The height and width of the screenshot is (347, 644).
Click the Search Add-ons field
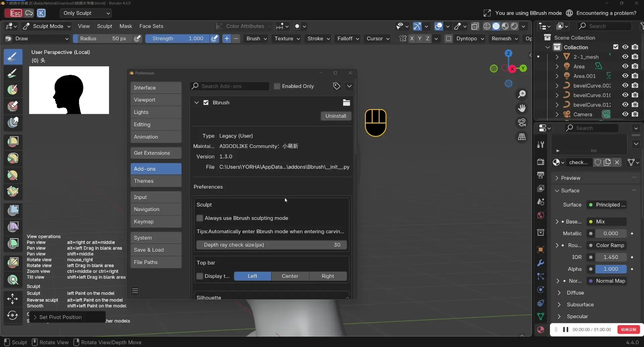[x=229, y=86]
